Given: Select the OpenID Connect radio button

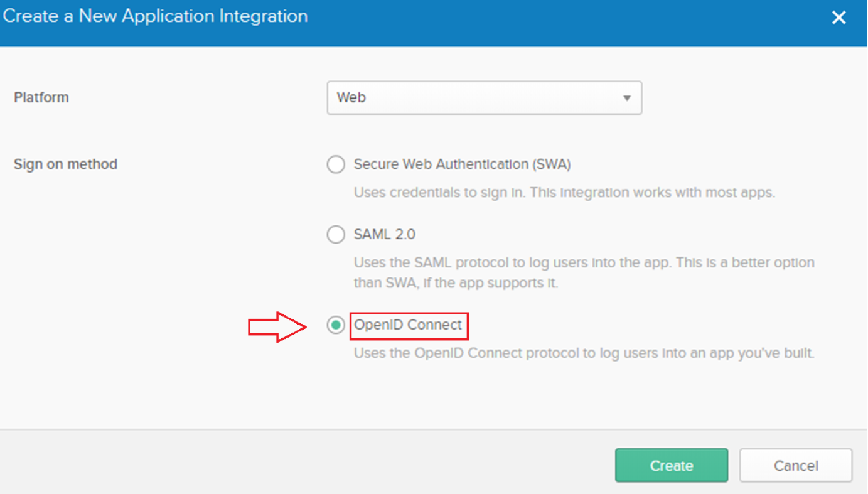Looking at the screenshot, I should 336,325.
